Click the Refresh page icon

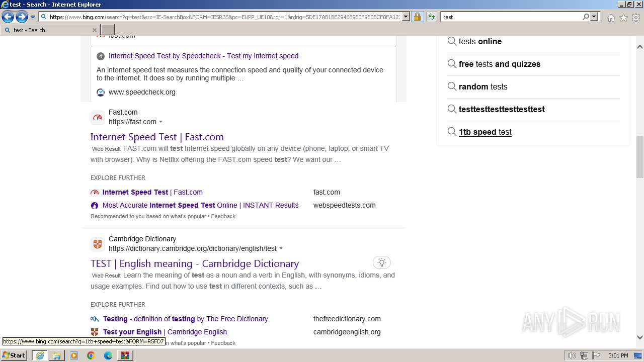click(431, 17)
